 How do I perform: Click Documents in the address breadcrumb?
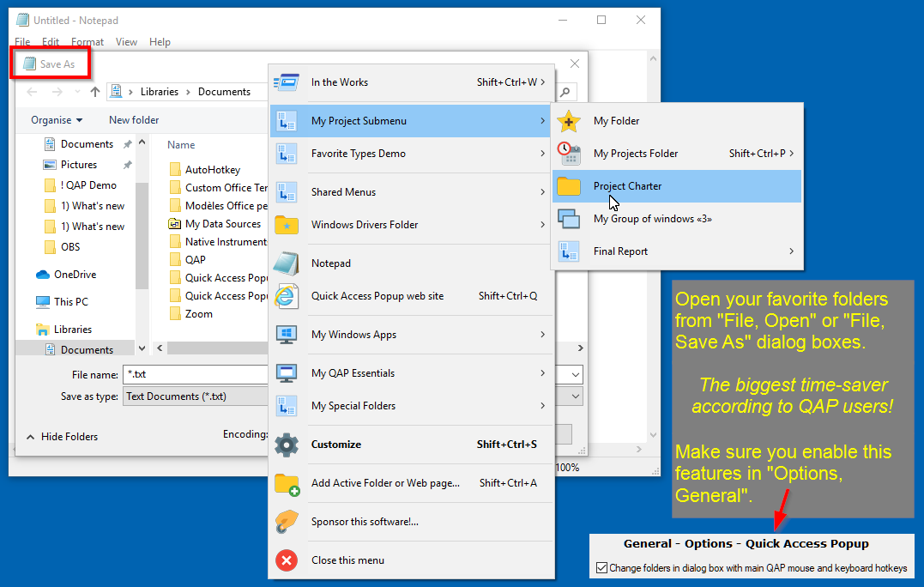pyautogui.click(x=224, y=92)
